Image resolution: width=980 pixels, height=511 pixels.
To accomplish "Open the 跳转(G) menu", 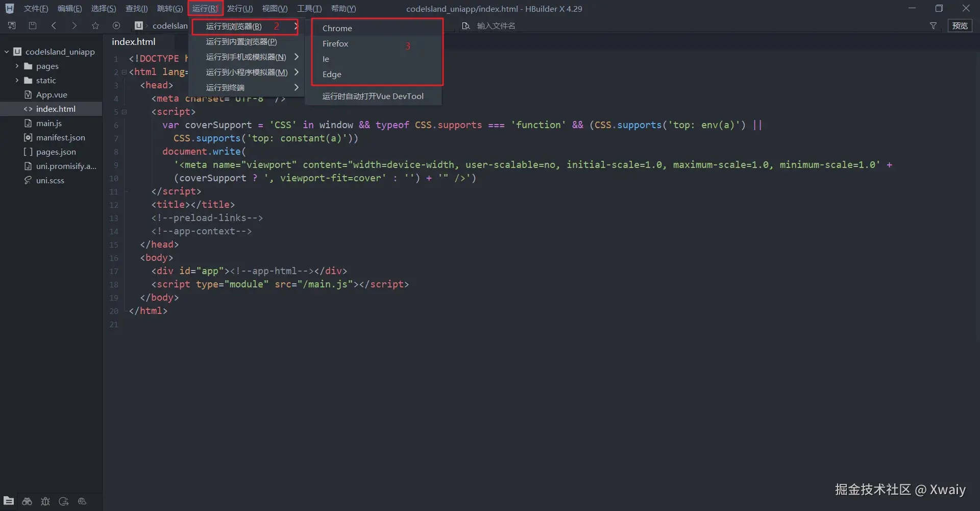I will (x=170, y=9).
